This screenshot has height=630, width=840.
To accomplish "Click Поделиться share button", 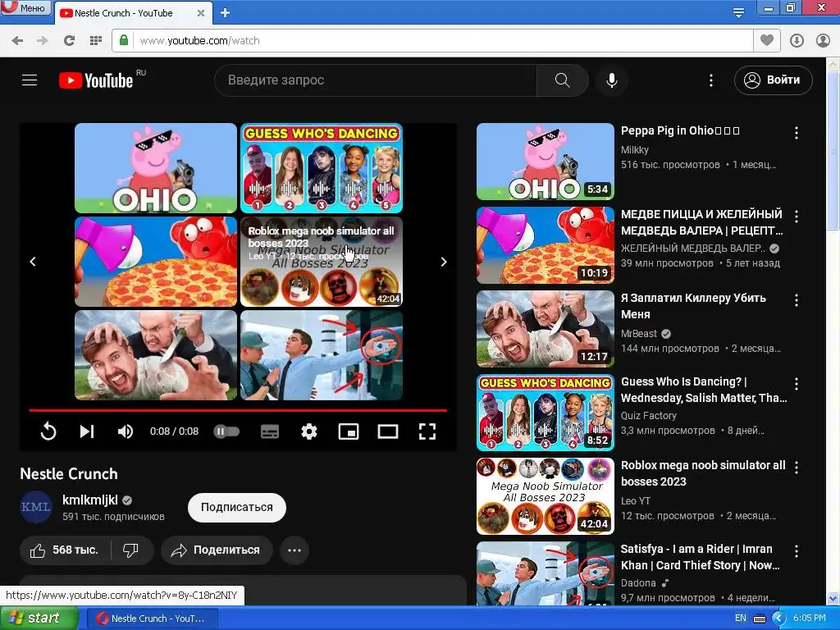I will coord(217,550).
